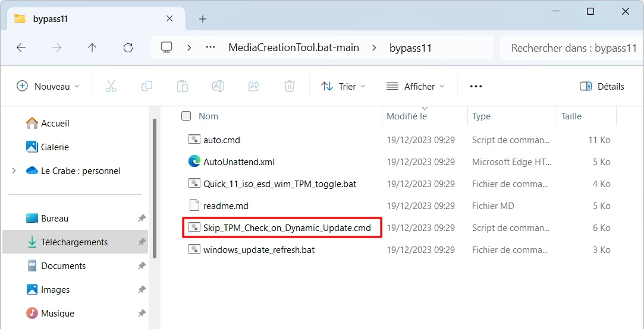This screenshot has height=329, width=644.
Task: Go up one folder level
Action: [x=92, y=48]
